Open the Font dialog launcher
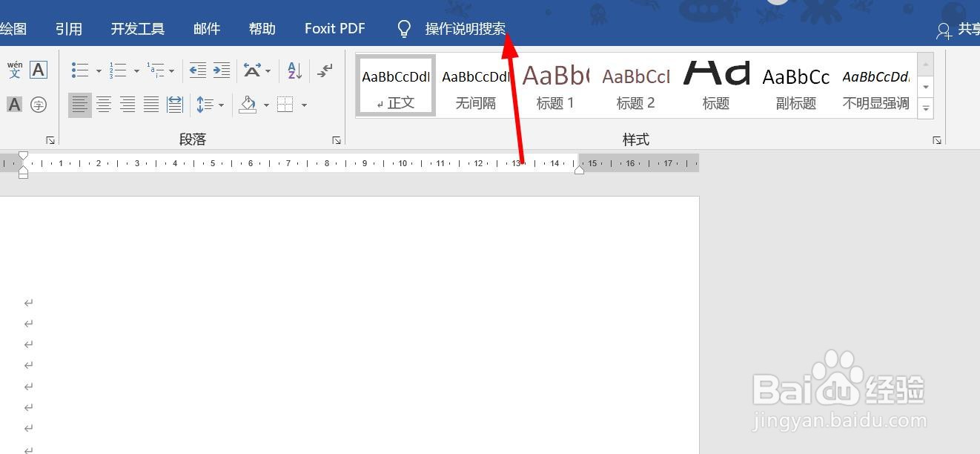 tap(50, 140)
